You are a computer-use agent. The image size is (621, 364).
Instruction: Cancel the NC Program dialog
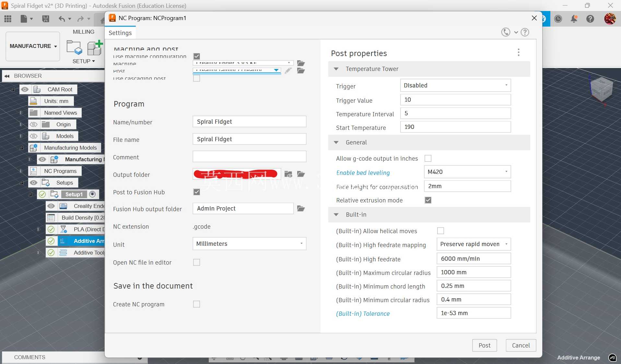pos(521,345)
